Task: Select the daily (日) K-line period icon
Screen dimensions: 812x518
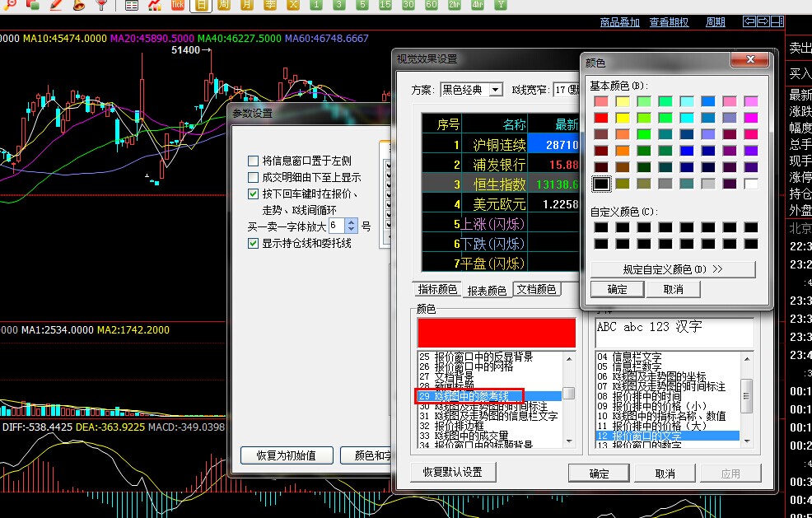Action: (201, 5)
